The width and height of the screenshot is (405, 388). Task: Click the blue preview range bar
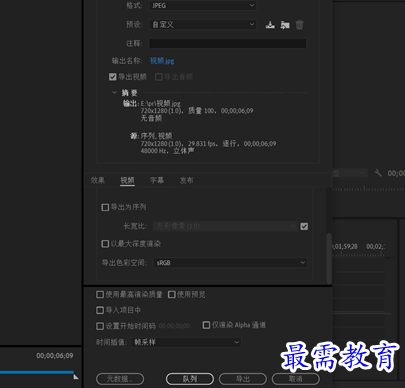(37, 372)
